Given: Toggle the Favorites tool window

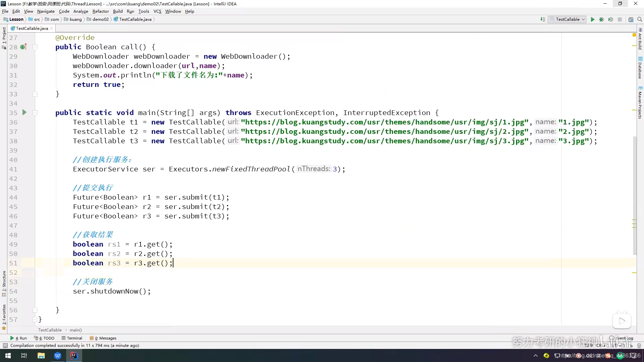Looking at the screenshot, I should point(4,317).
